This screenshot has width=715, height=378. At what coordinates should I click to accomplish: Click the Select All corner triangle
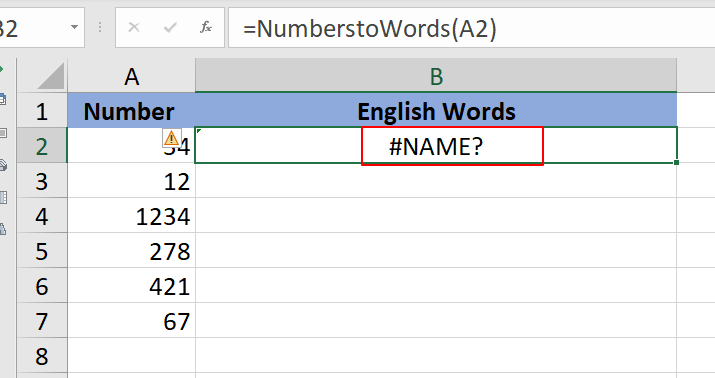(51, 76)
